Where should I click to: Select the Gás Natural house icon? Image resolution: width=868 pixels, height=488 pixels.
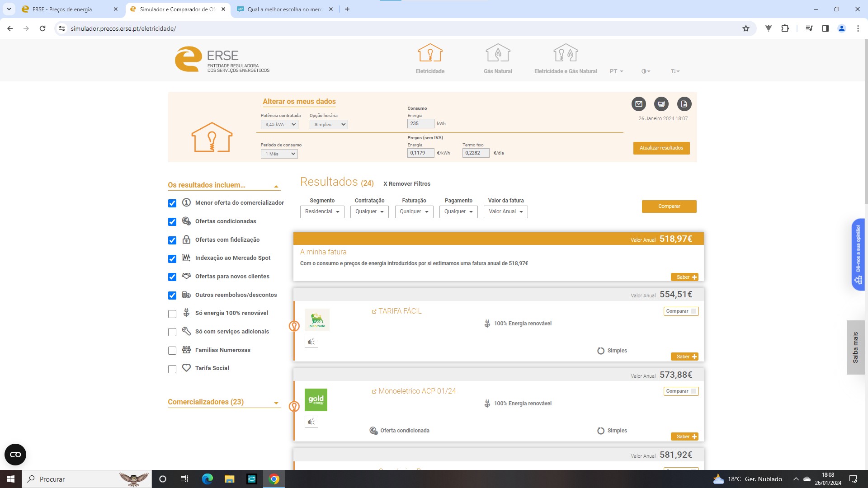(497, 54)
